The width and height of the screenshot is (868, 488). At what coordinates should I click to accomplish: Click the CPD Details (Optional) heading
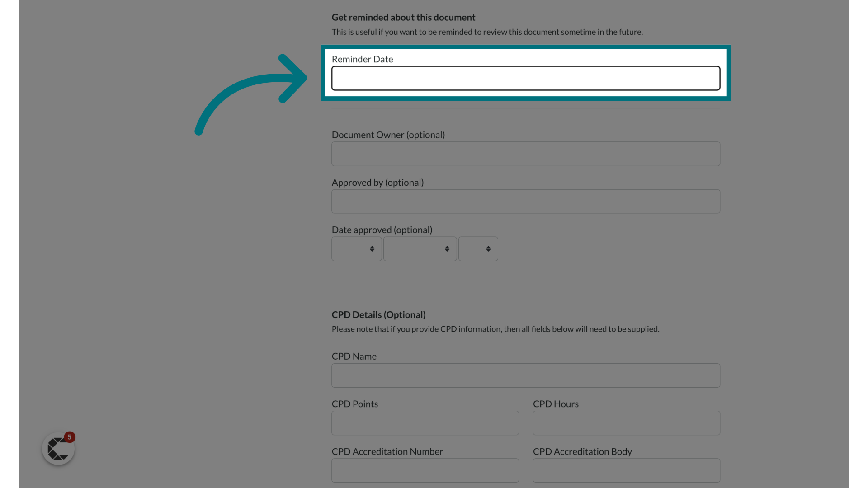point(378,315)
